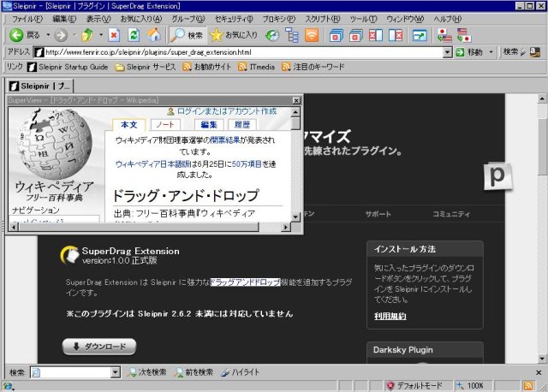Click the grey Forward arrow button

point(61,35)
